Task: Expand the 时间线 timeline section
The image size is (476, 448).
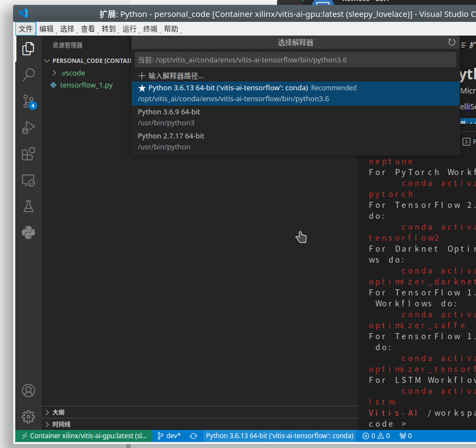Action: click(200, 424)
